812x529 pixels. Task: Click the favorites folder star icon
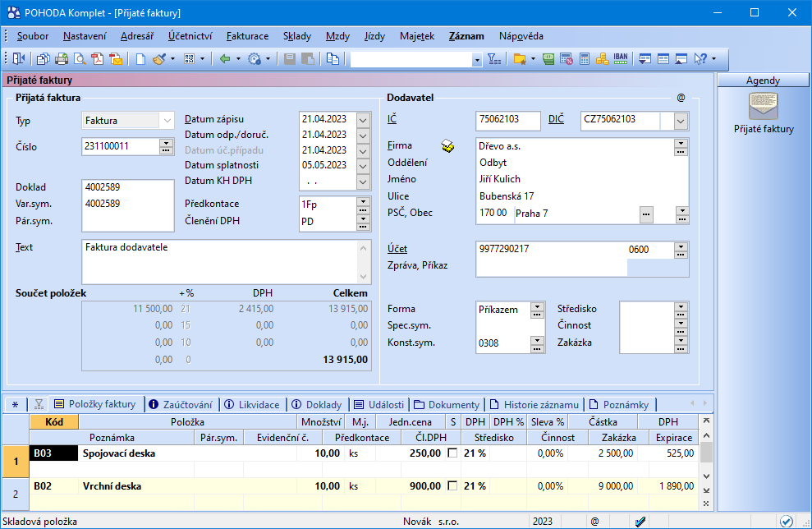(520, 59)
